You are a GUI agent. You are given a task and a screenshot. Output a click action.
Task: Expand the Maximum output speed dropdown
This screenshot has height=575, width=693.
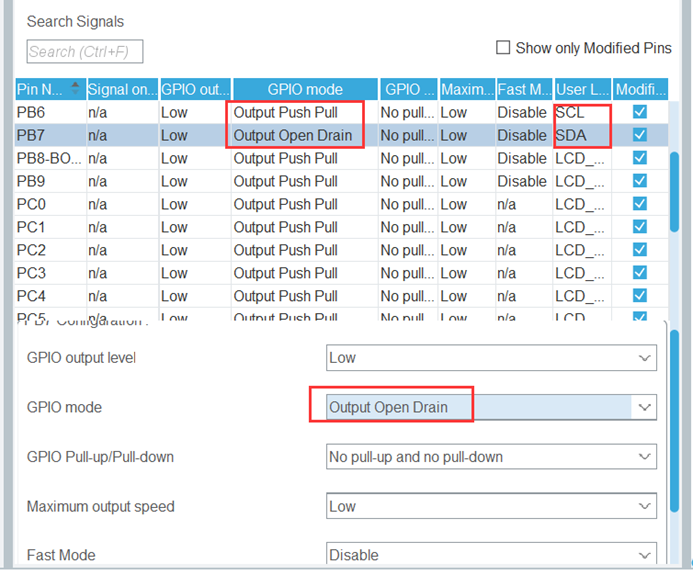pos(491,507)
